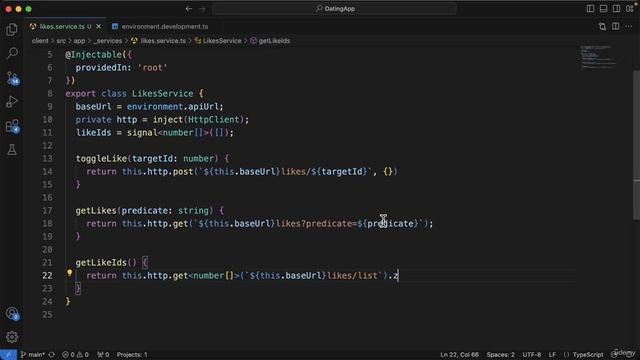Open the editor More Actions ellipsis
This screenshot has width=640, height=360.
point(629,27)
